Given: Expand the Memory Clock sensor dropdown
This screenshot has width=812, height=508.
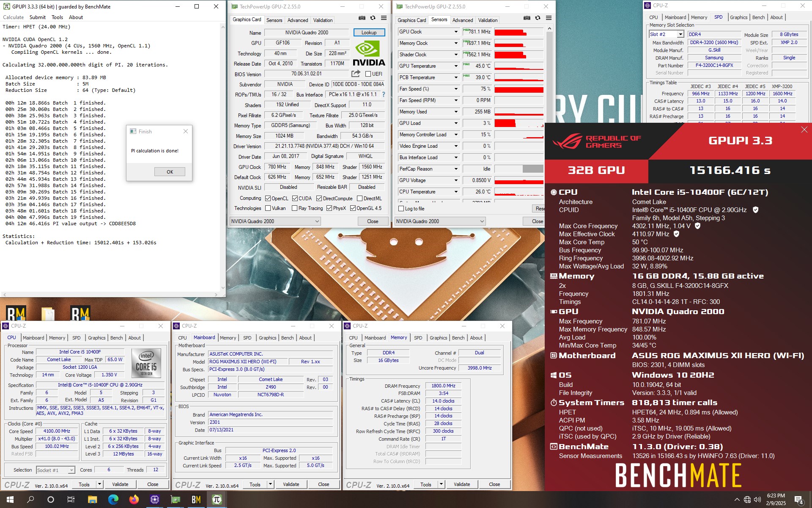Looking at the screenshot, I should [x=456, y=43].
